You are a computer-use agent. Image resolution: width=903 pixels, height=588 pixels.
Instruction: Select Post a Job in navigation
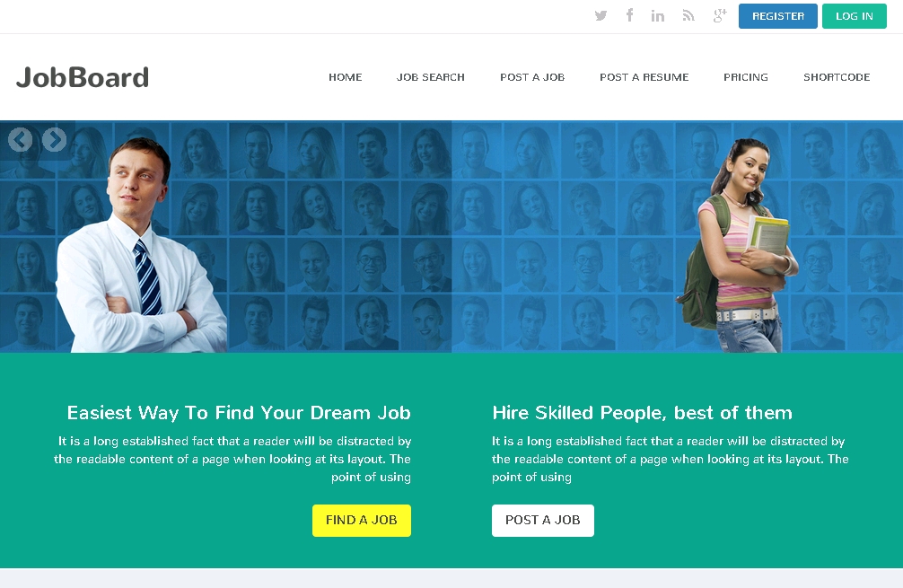532,77
